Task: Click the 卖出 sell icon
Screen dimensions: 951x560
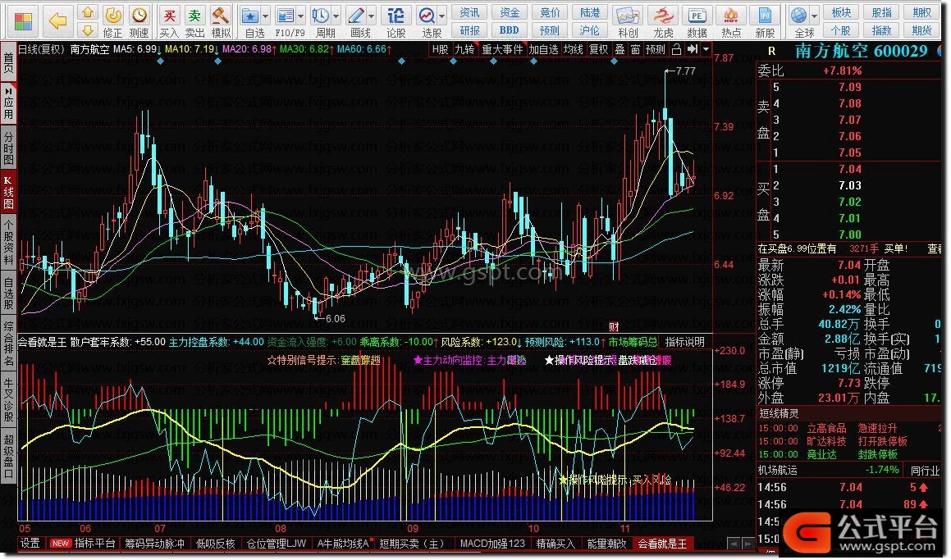Action: pyautogui.click(x=194, y=22)
